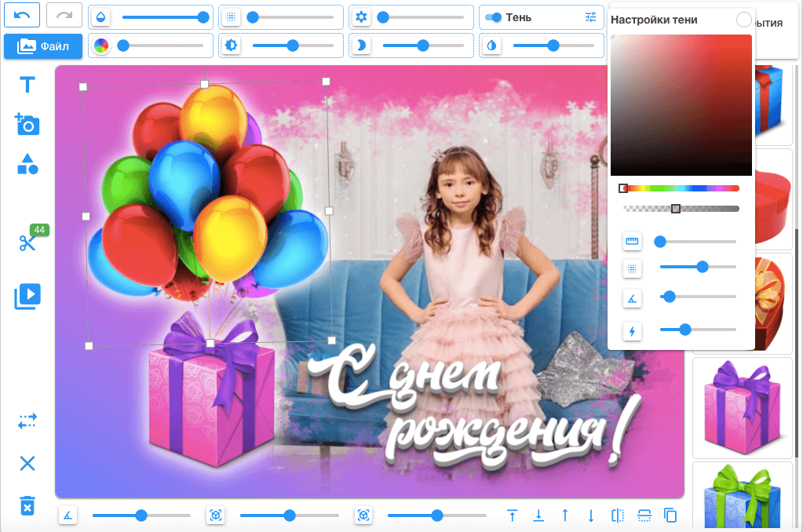The image size is (803, 532).
Task: Click the second 3D rotate icon
Action: click(x=363, y=516)
